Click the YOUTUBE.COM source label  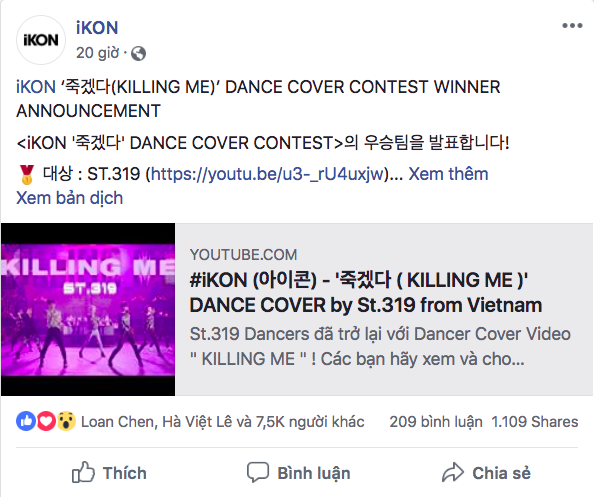(243, 255)
